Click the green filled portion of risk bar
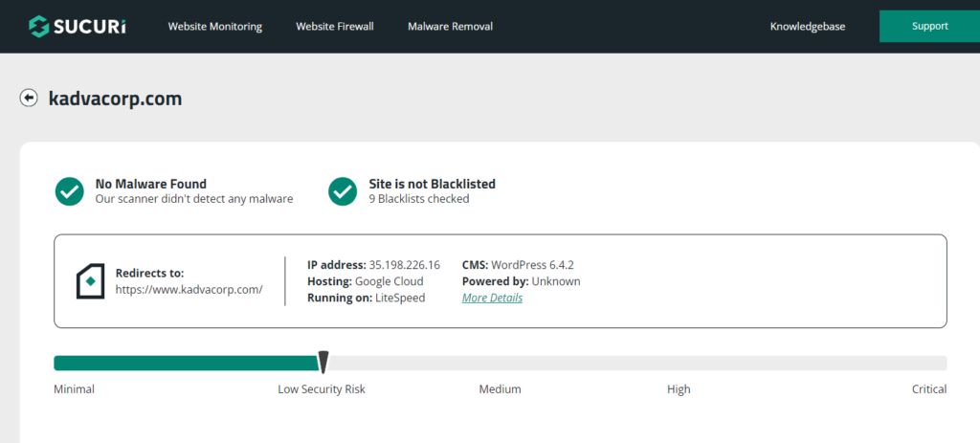 [187, 363]
